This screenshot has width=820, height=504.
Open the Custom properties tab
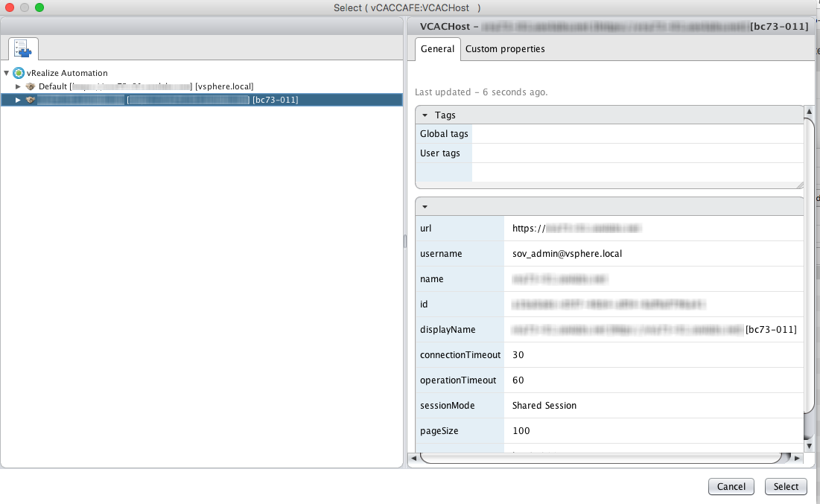point(505,49)
